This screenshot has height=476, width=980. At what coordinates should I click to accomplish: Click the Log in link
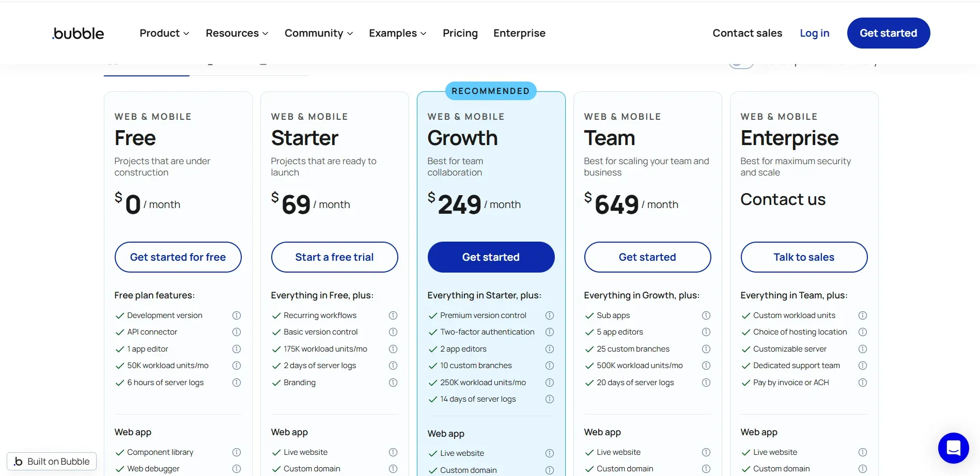[x=814, y=33]
